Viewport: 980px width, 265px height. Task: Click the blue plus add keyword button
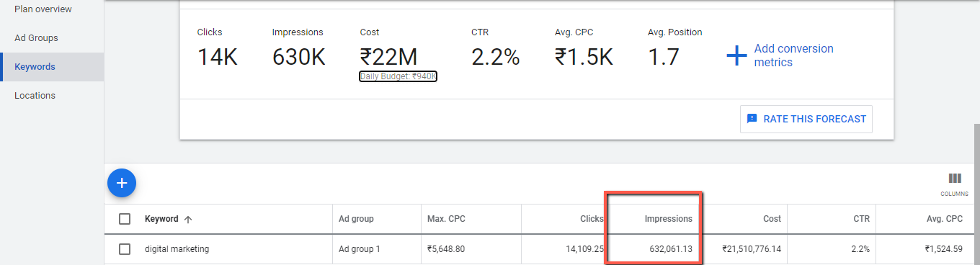122,183
